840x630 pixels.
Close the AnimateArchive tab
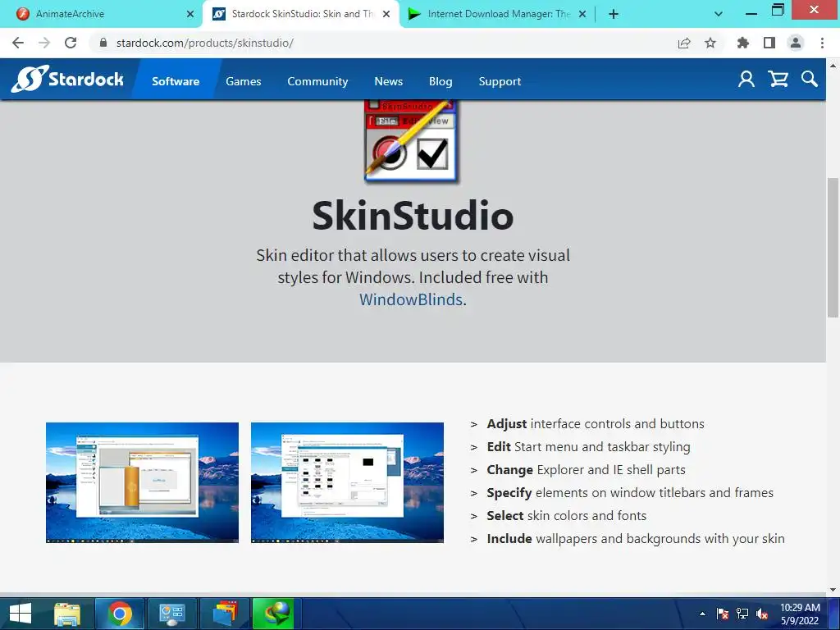click(x=190, y=14)
